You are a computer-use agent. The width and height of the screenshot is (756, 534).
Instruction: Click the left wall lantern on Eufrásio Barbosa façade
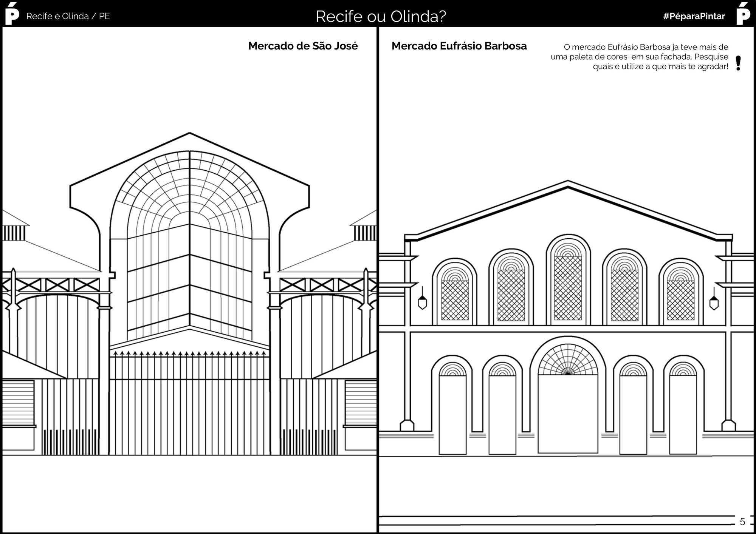pos(422,298)
